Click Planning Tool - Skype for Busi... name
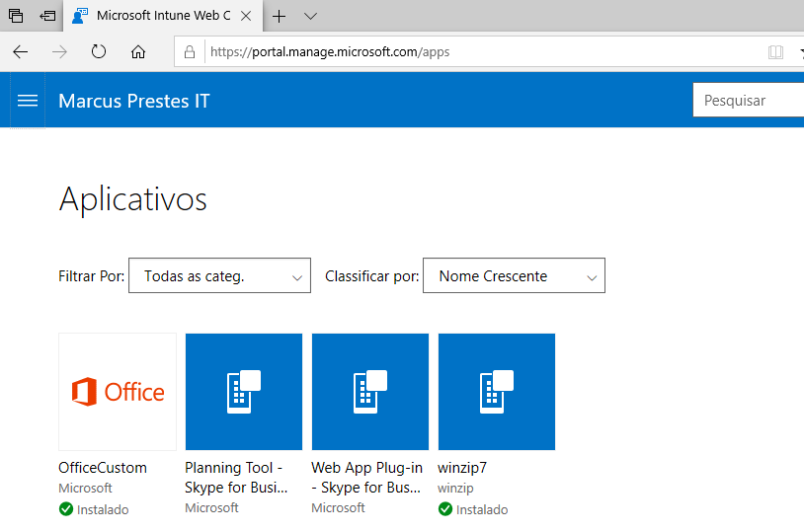Image resolution: width=804 pixels, height=532 pixels. pyautogui.click(x=236, y=477)
